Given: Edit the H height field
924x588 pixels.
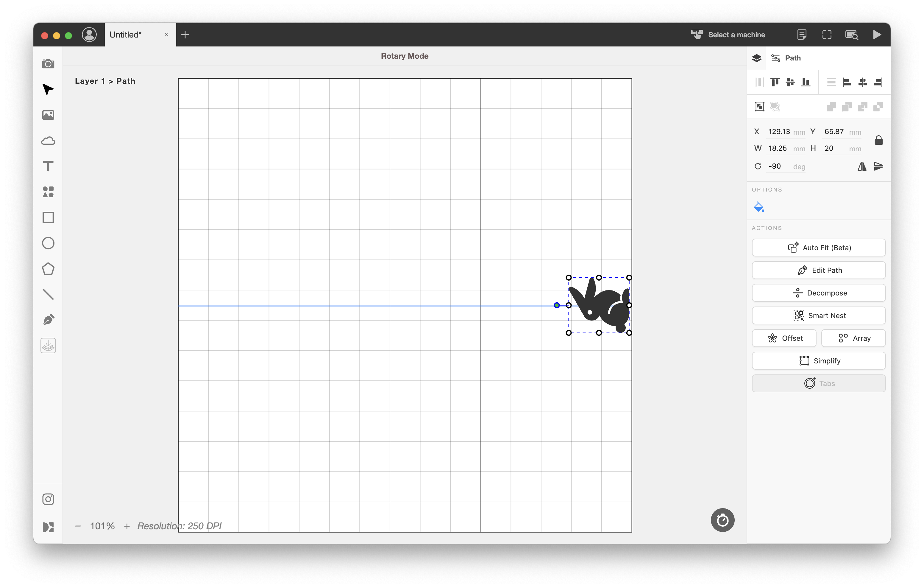Looking at the screenshot, I should [x=842, y=148].
